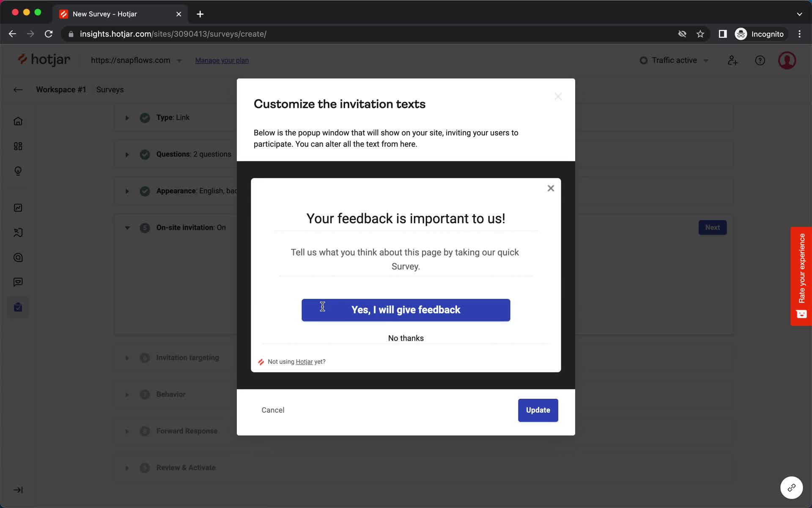Click the Hotjar link in popup footer
Image resolution: width=812 pixels, height=508 pixels.
(304, 362)
